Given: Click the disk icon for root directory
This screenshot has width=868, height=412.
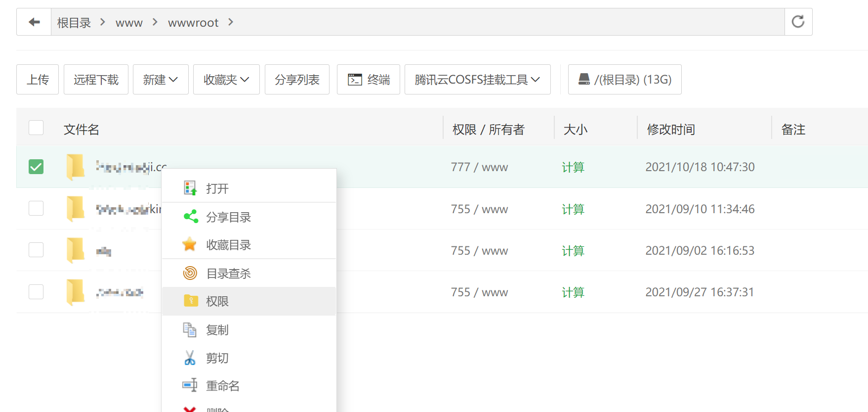Looking at the screenshot, I should click(x=584, y=79).
